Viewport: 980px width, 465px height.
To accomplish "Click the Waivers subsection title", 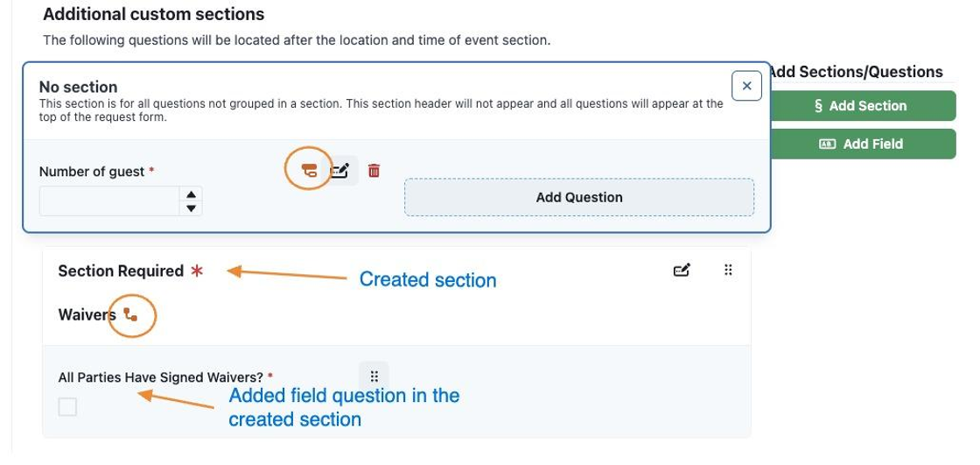I will [x=87, y=314].
